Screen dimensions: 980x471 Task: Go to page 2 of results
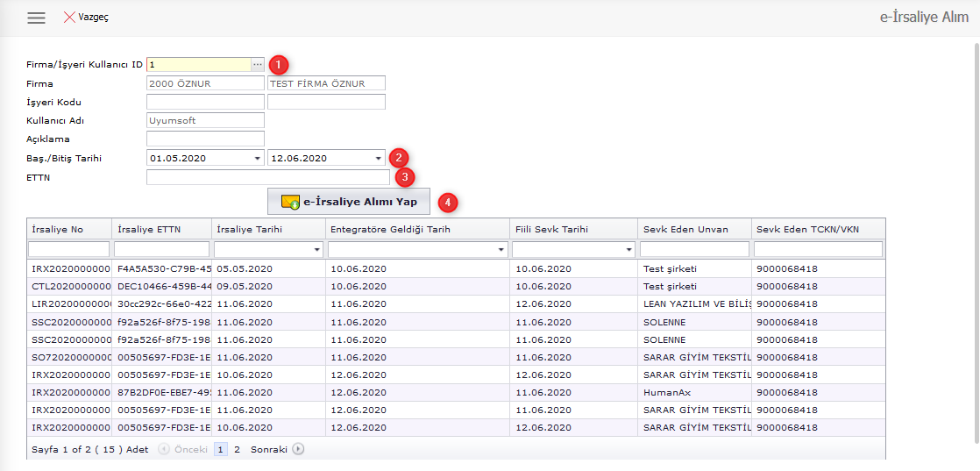tap(237, 448)
